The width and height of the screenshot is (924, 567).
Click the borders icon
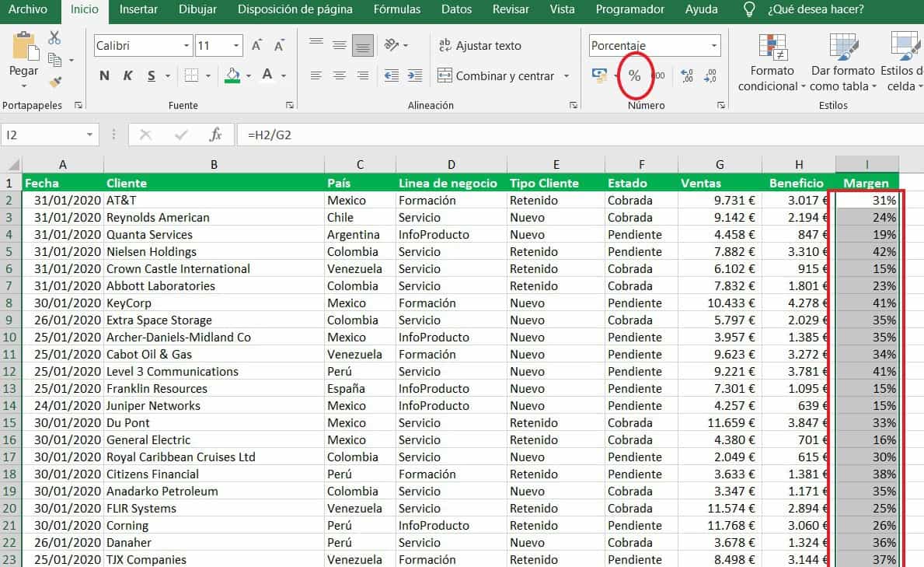point(191,75)
